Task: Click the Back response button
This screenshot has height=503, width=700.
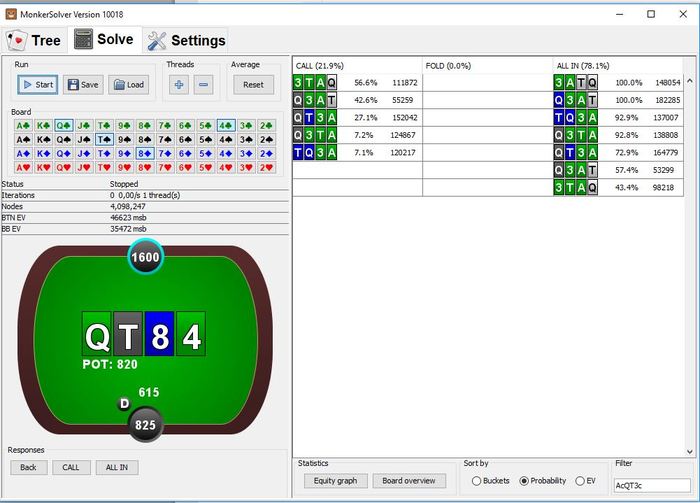Action: tap(28, 467)
